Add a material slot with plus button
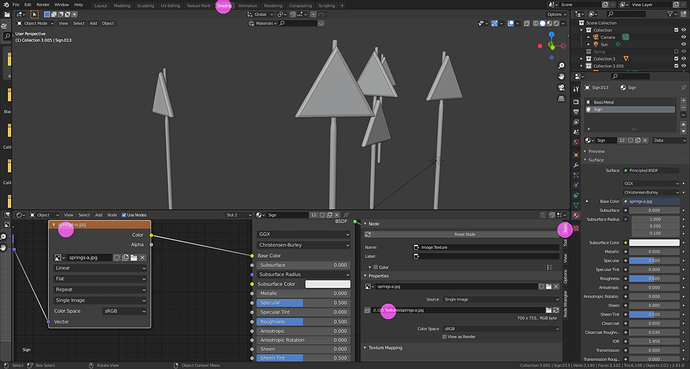 pyautogui.click(x=683, y=101)
